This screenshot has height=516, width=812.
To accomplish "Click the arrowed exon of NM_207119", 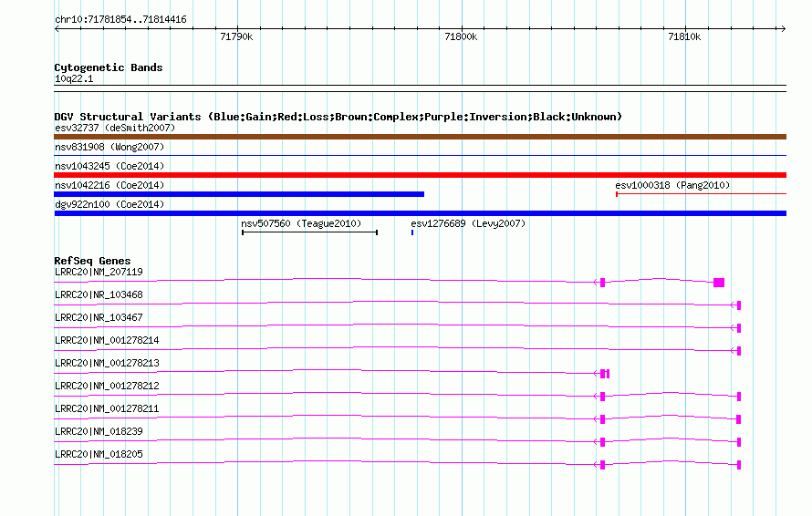I will click(x=602, y=282).
